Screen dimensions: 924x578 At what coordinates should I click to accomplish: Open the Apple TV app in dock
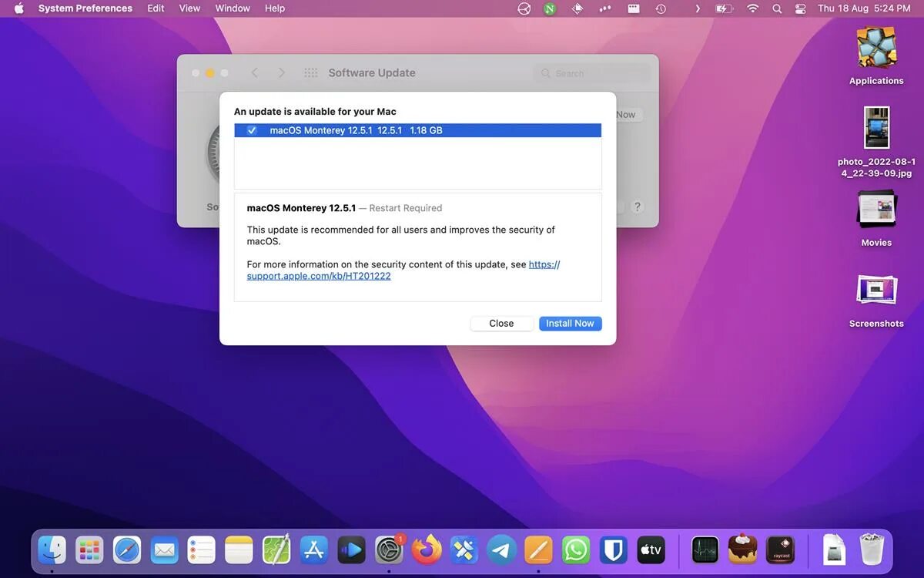[651, 549]
